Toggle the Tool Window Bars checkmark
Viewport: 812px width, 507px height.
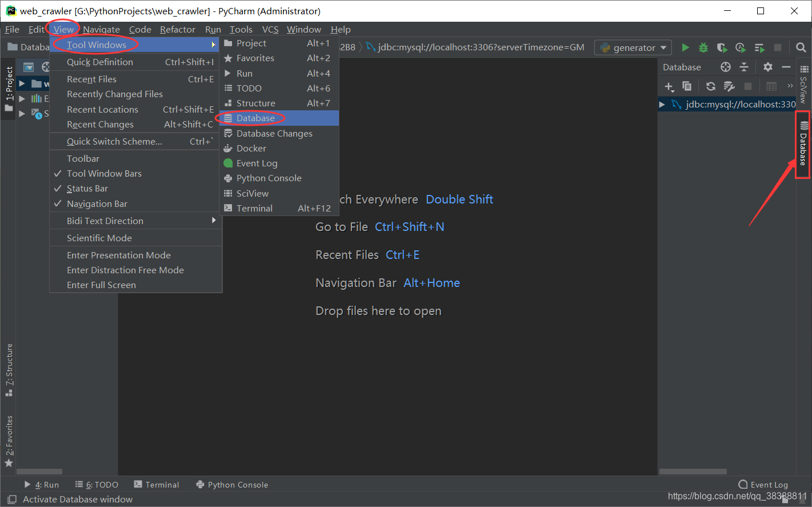[136, 173]
